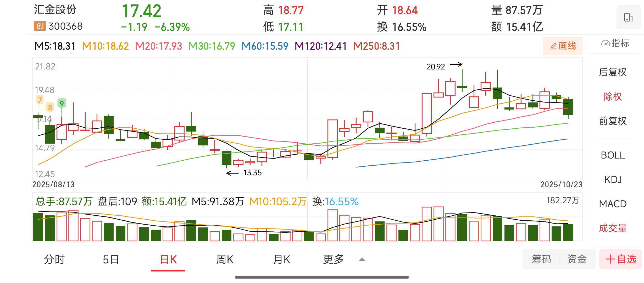
Task: Tap the number 7 marker on chart
Action: click(x=40, y=100)
